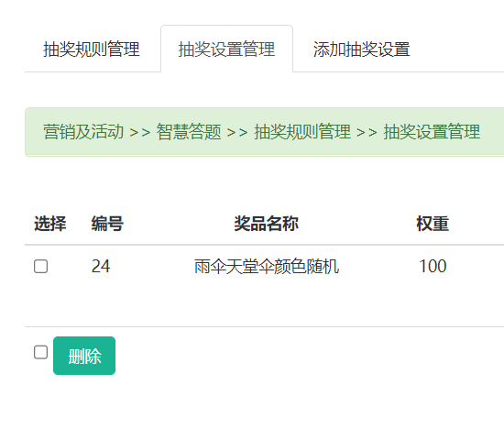Go to the 智慧答题 breadcrumb
Image resolution: width=504 pixels, height=440 pixels.
click(x=189, y=132)
